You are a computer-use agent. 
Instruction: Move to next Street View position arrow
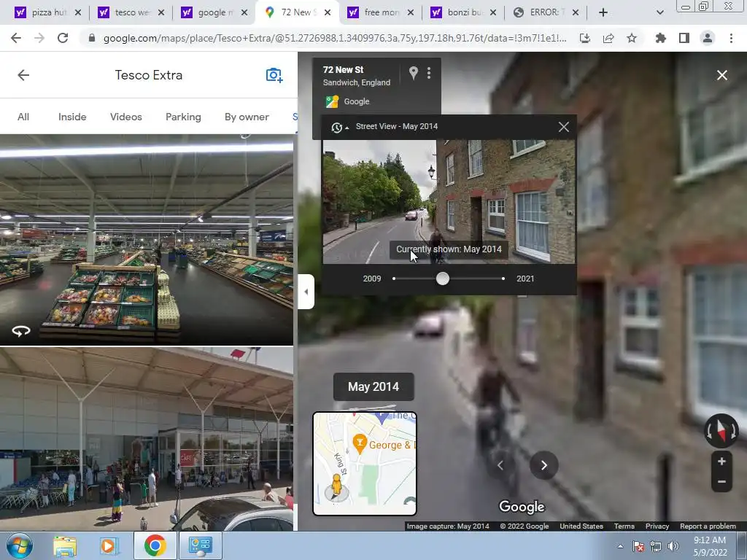pos(543,465)
